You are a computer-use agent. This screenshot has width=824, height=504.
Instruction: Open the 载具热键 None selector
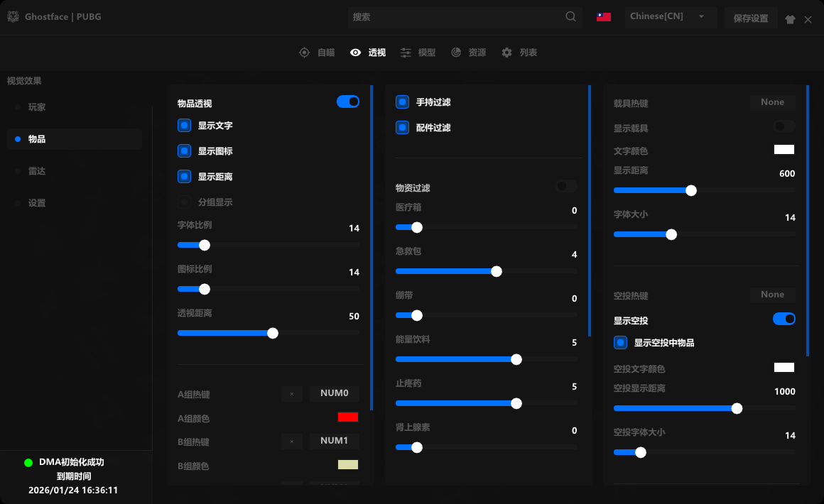point(772,102)
